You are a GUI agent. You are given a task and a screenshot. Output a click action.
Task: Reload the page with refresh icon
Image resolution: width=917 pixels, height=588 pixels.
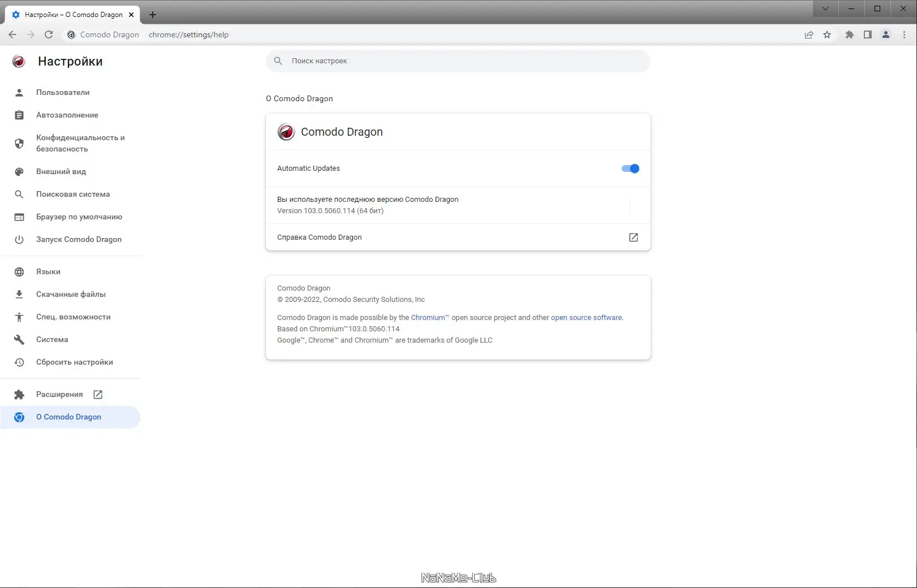(x=49, y=34)
